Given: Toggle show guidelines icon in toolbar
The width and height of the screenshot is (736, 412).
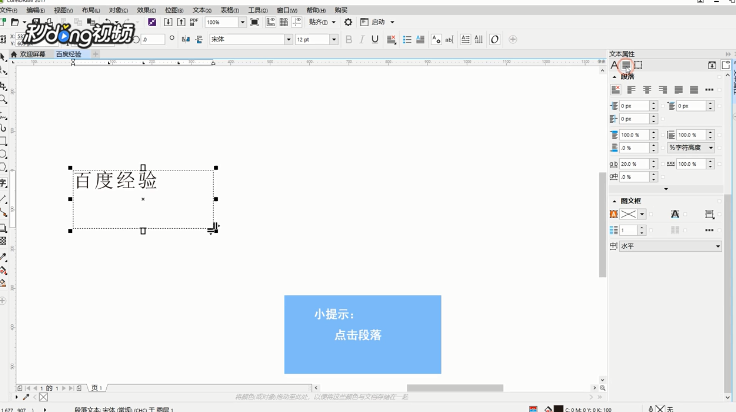Looking at the screenshot, I should (297, 22).
